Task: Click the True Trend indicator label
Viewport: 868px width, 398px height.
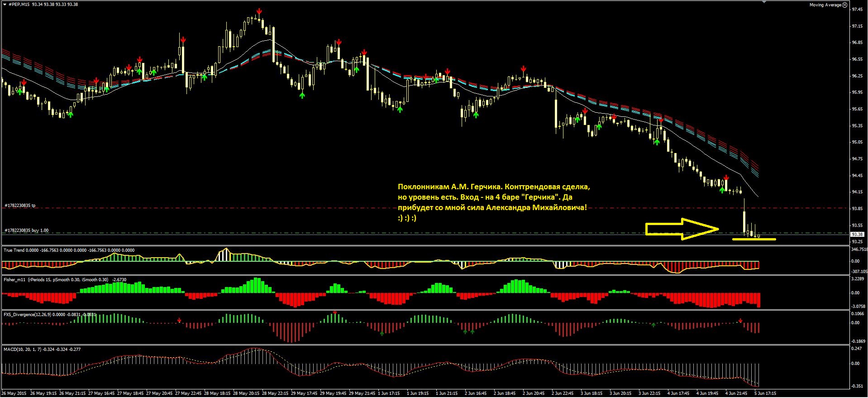Action: click(14, 250)
